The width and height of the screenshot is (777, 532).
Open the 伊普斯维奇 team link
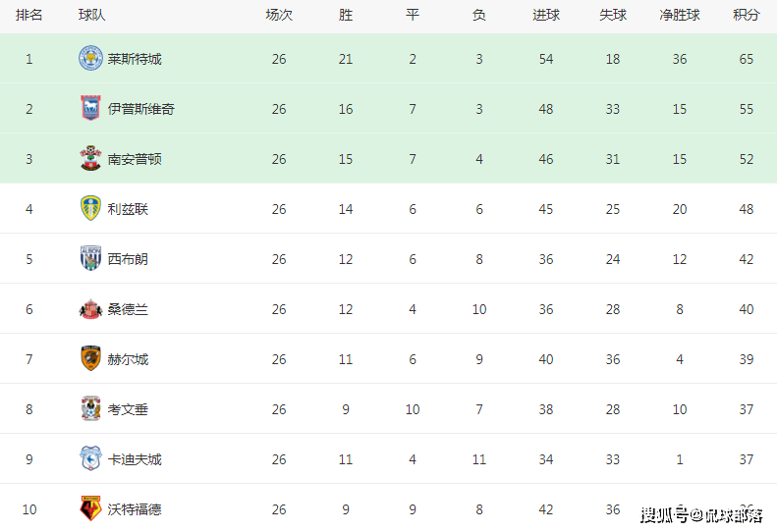click(141, 109)
